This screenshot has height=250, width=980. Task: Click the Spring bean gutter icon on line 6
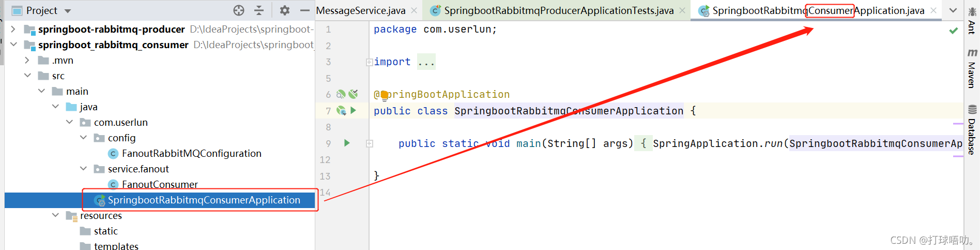(341, 94)
